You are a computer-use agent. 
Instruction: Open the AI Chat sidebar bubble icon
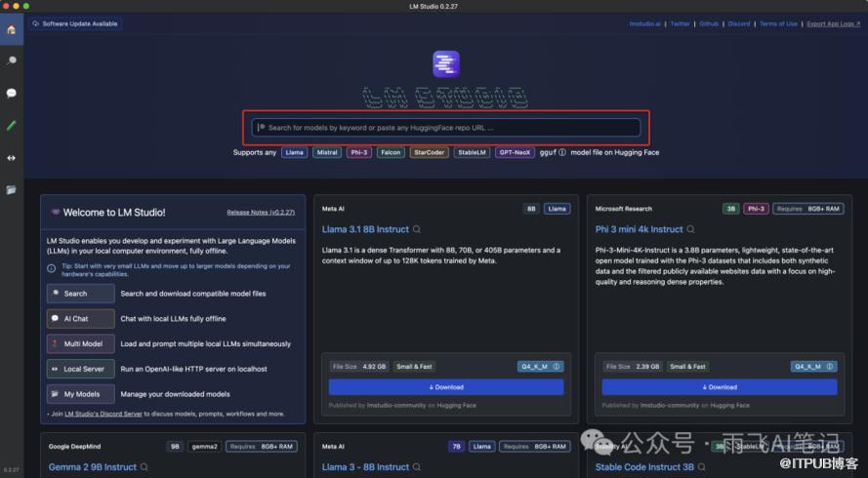(x=11, y=93)
